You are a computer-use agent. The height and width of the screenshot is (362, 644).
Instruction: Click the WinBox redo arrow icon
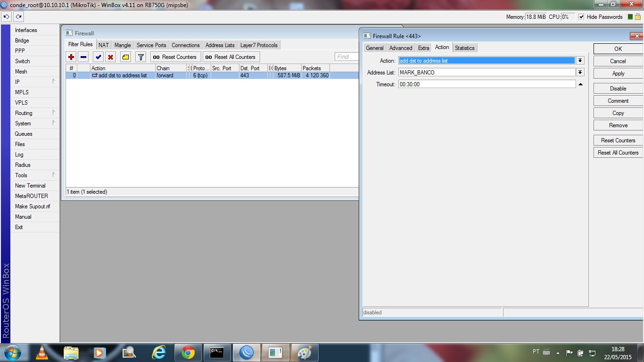[x=18, y=16]
